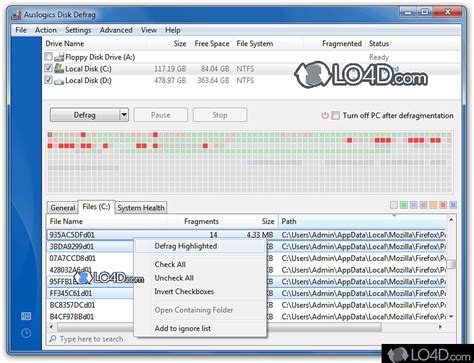
Task: Open the Action menu
Action: [46, 30]
